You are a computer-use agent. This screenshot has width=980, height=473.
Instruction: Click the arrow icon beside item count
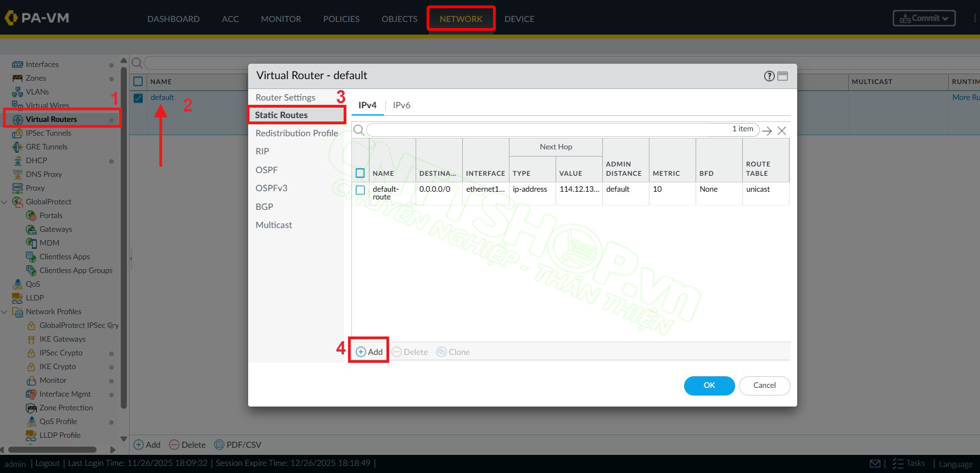click(767, 131)
